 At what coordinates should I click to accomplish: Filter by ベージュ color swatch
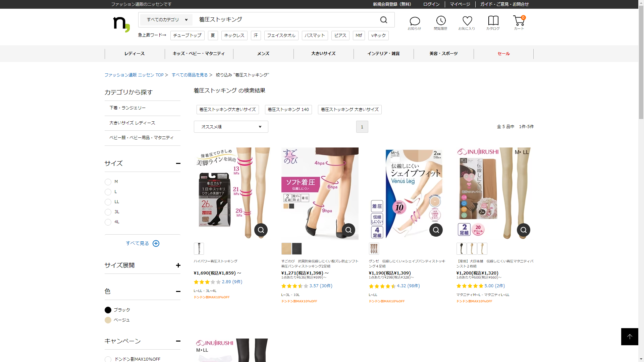(108, 320)
